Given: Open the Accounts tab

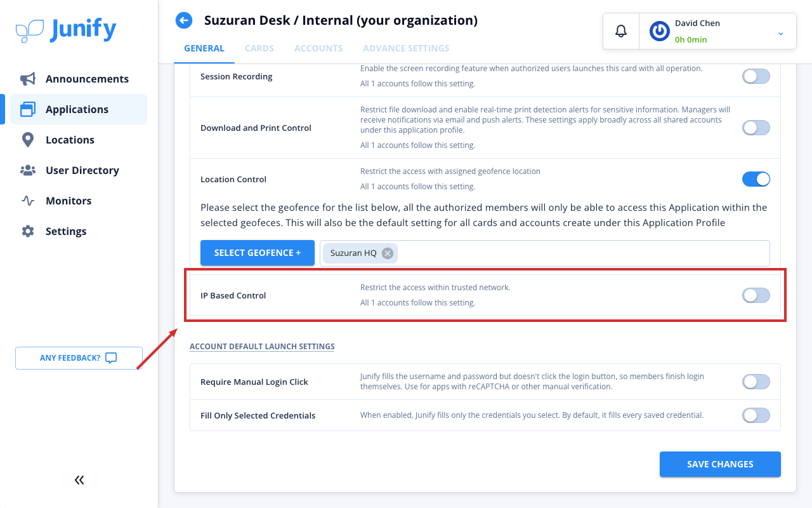Looking at the screenshot, I should tap(318, 48).
